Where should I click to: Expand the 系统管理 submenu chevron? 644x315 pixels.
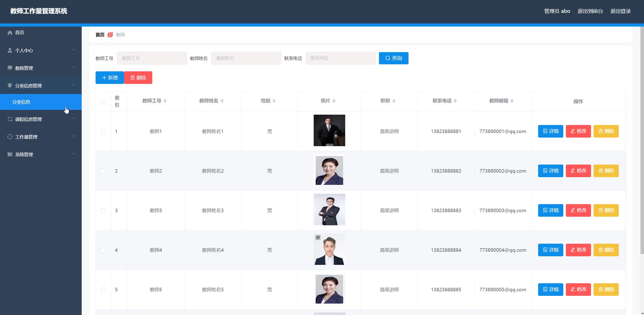73,154
